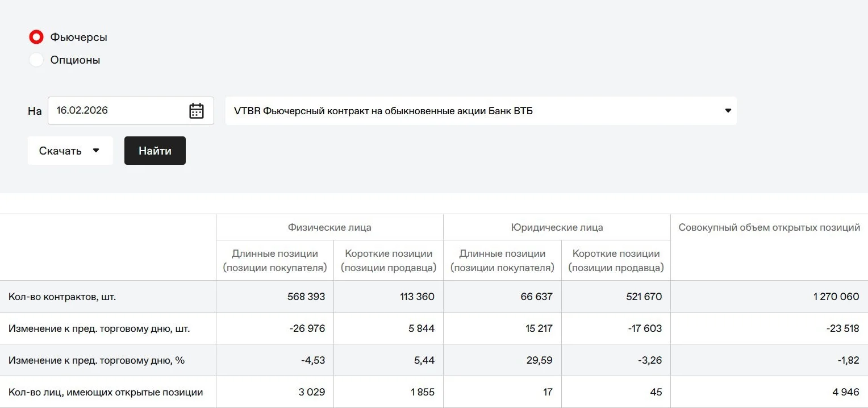
Task: Click the date field showing 16.02.2026
Action: pos(131,111)
